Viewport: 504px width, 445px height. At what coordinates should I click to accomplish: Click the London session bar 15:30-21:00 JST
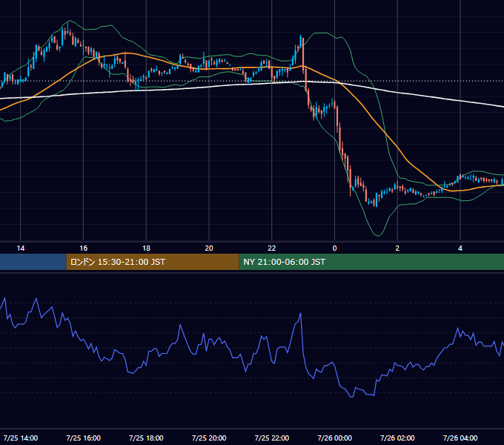(153, 262)
